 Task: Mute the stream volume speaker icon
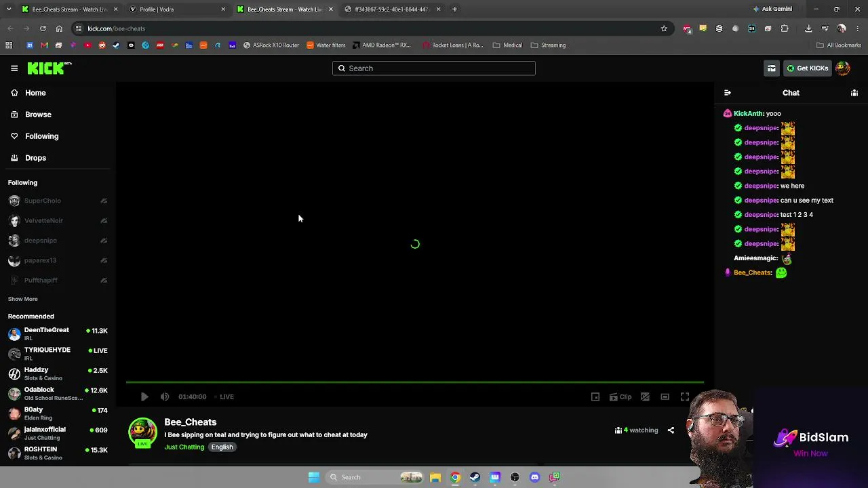coord(165,396)
